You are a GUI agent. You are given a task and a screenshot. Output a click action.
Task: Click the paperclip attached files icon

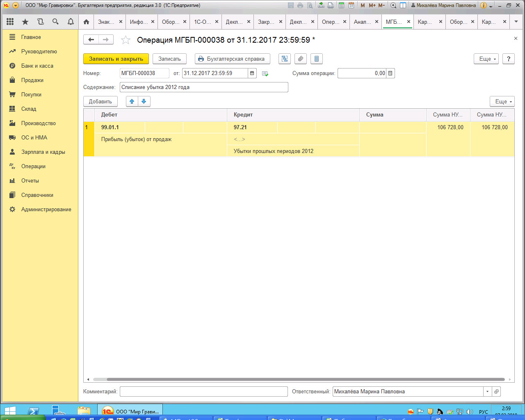[301, 59]
